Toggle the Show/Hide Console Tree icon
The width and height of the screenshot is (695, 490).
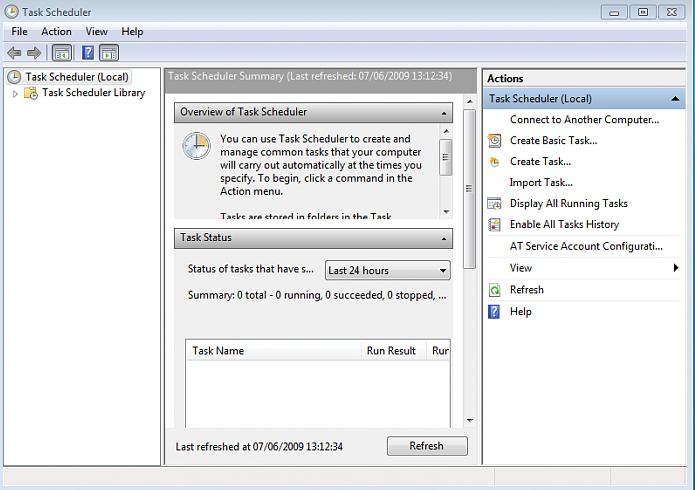(61, 52)
